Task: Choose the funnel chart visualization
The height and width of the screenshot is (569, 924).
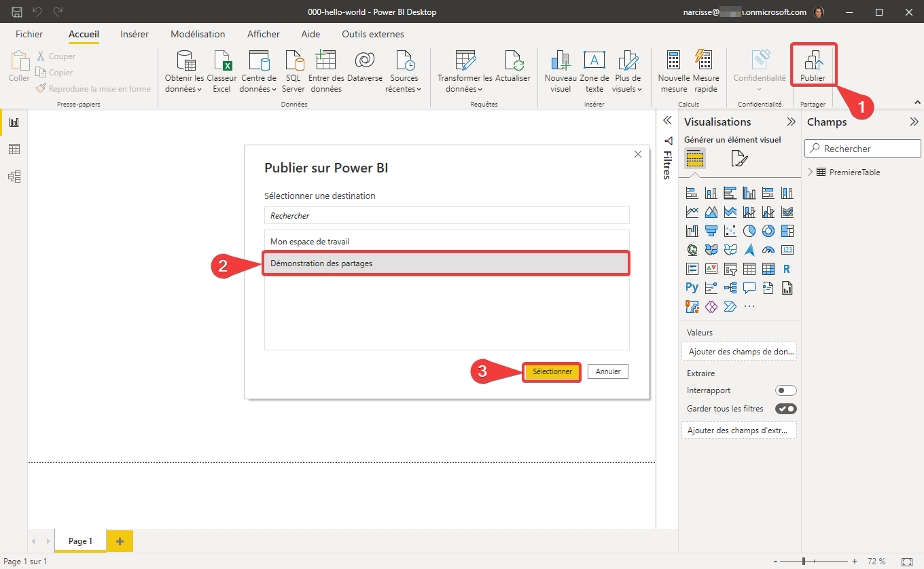Action: [x=711, y=231]
